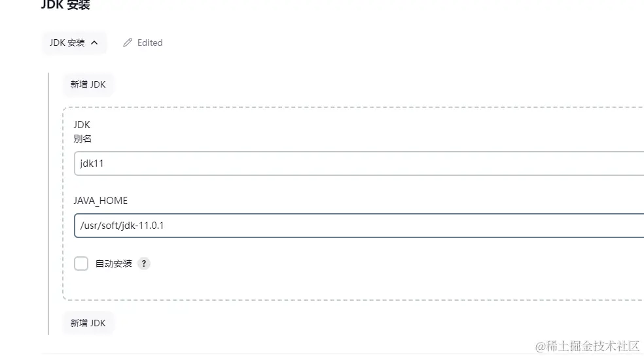
Task: Click the Edited status text
Action: click(x=150, y=43)
